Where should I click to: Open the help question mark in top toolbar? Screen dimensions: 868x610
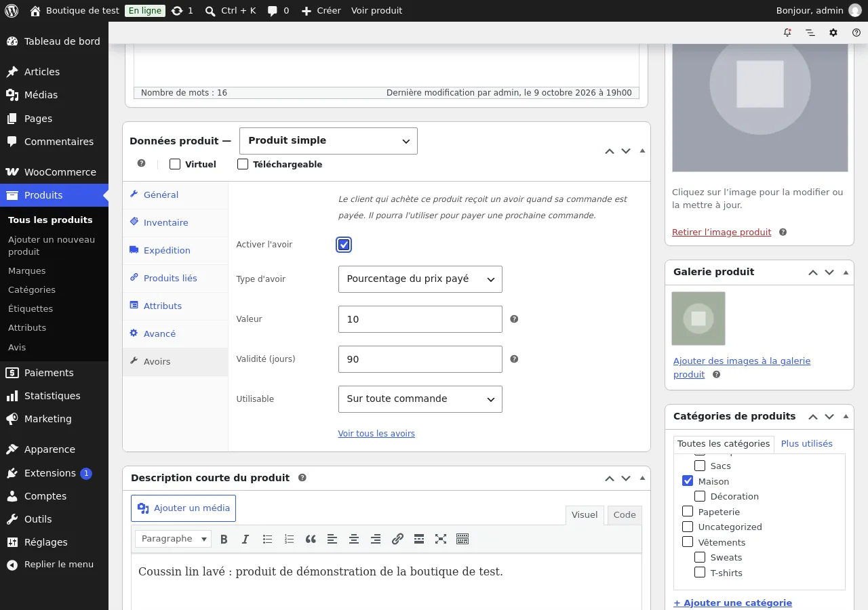[856, 33]
